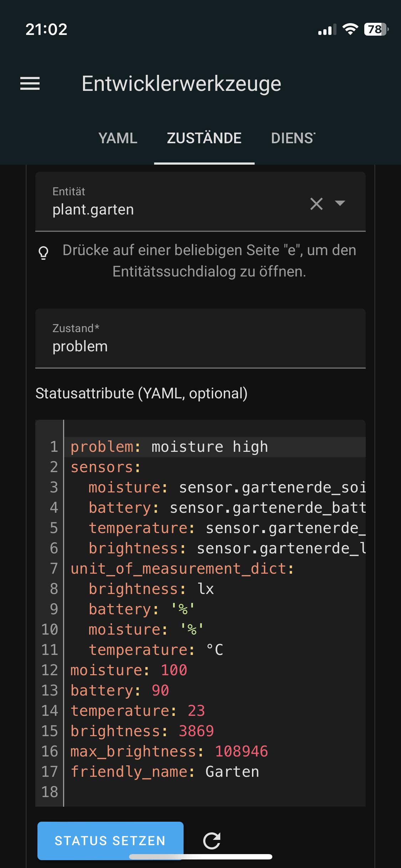Open the Dienste tab
The width and height of the screenshot is (401, 868).
[293, 138]
